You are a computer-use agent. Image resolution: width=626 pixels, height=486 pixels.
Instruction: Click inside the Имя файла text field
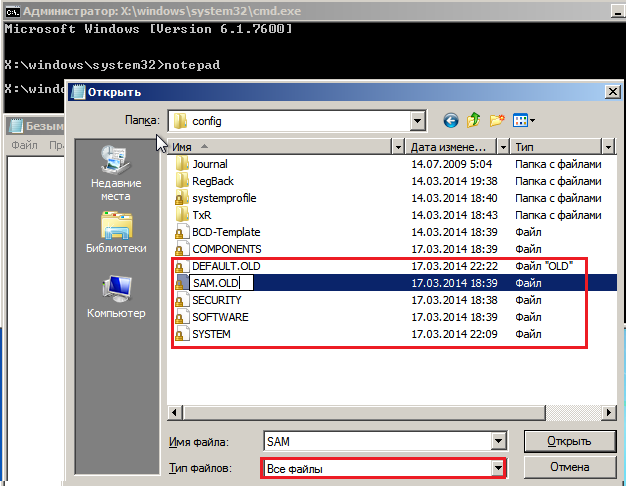pos(375,441)
